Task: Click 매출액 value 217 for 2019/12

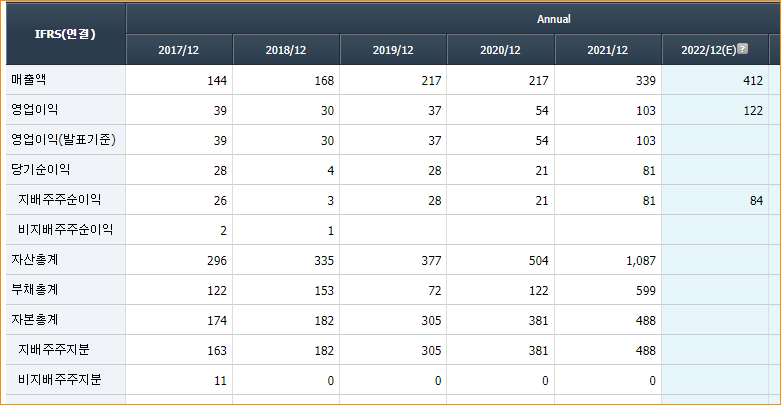Action: 431,81
